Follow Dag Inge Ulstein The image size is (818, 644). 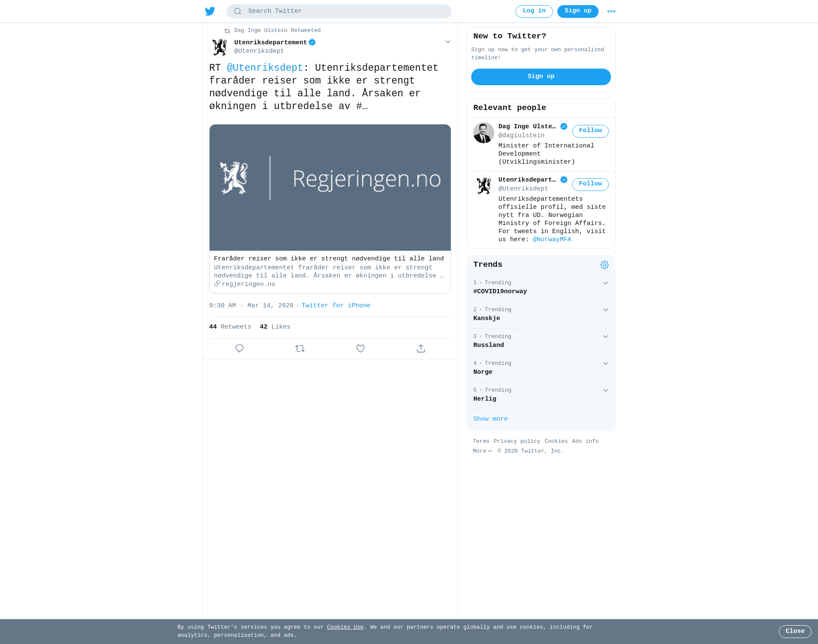tap(590, 131)
